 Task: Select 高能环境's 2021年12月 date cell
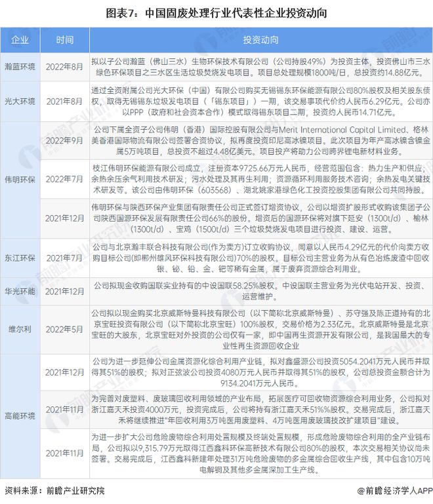point(65,372)
